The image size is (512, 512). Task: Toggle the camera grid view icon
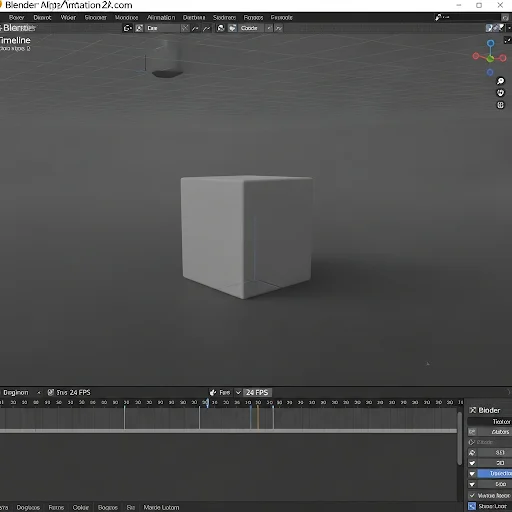coord(500,105)
